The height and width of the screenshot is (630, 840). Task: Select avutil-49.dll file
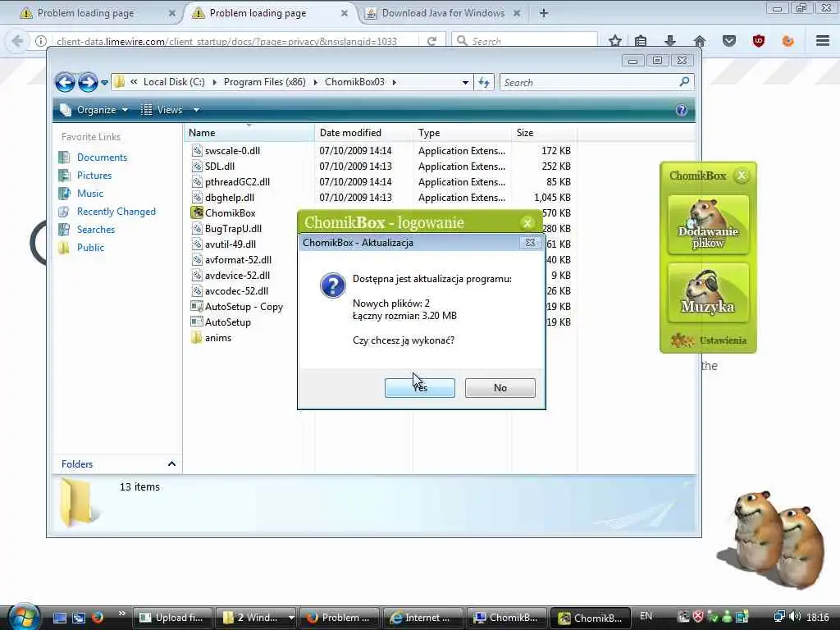[231, 244]
